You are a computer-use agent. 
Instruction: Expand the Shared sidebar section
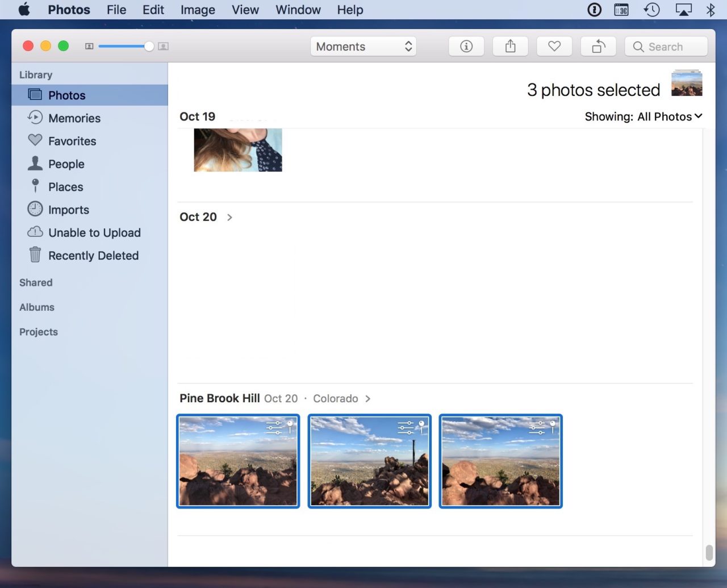(x=36, y=283)
